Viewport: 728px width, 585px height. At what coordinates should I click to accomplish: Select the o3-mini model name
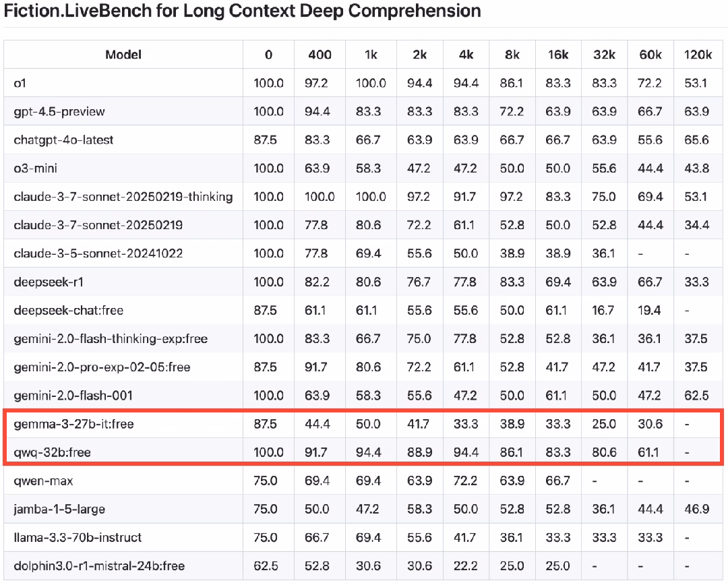[x=35, y=168]
